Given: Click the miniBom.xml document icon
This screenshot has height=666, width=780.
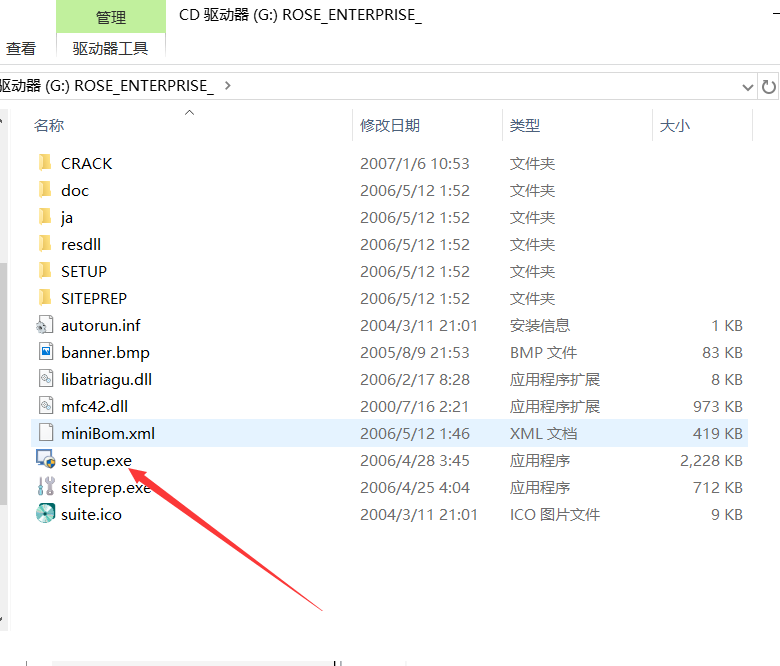Looking at the screenshot, I should (x=46, y=433).
